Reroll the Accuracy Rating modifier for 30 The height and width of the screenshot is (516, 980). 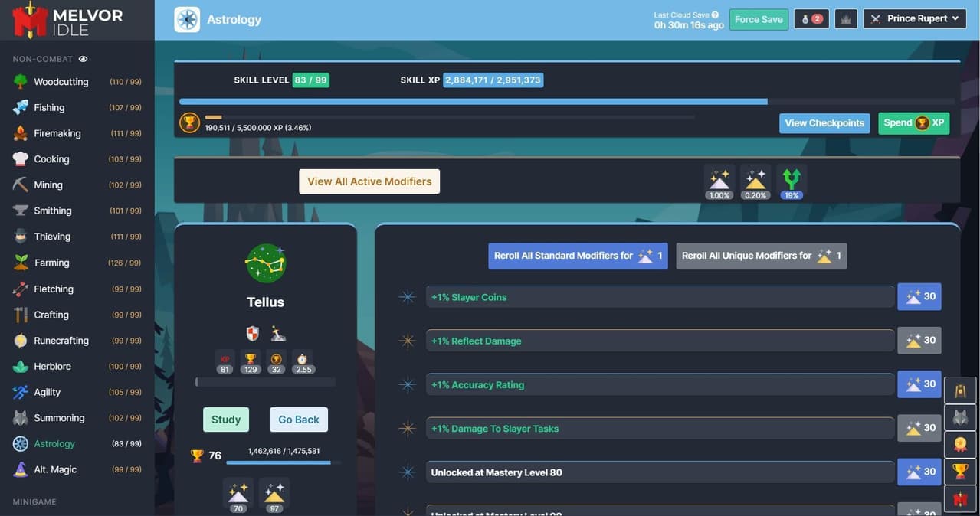tap(919, 384)
